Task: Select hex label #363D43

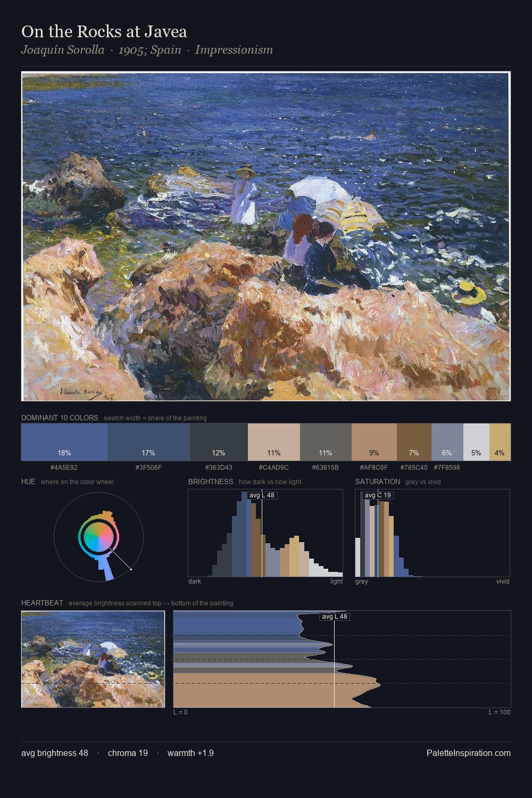Action: click(219, 468)
